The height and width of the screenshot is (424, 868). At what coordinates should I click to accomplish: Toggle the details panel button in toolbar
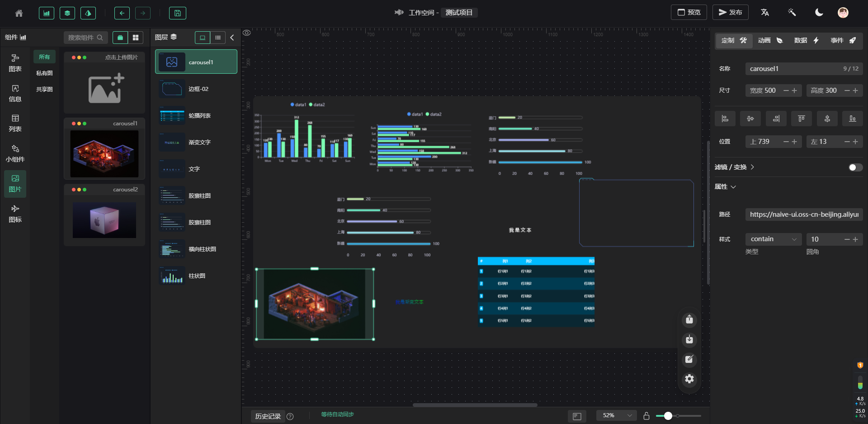tap(88, 13)
